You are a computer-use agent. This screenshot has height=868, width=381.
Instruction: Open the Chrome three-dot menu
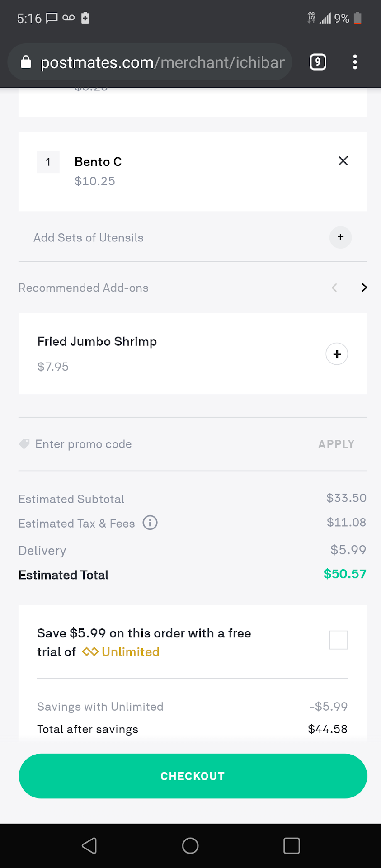[x=355, y=62]
